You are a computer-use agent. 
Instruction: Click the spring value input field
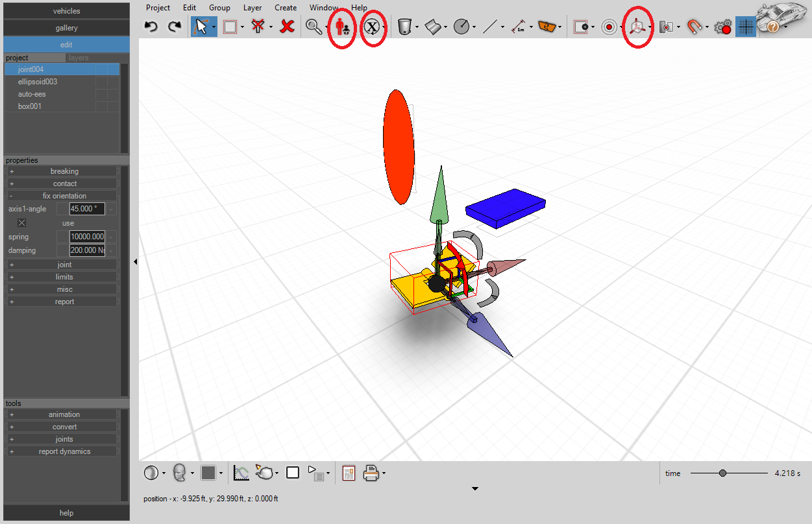87,237
